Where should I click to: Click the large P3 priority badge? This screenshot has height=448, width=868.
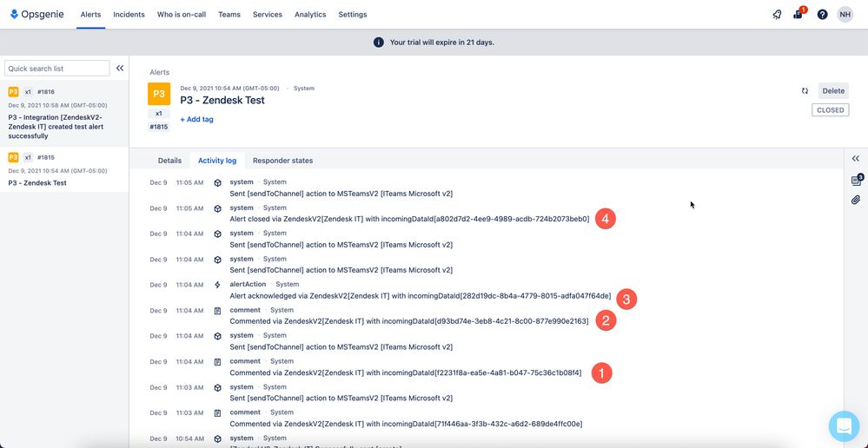pyautogui.click(x=159, y=94)
